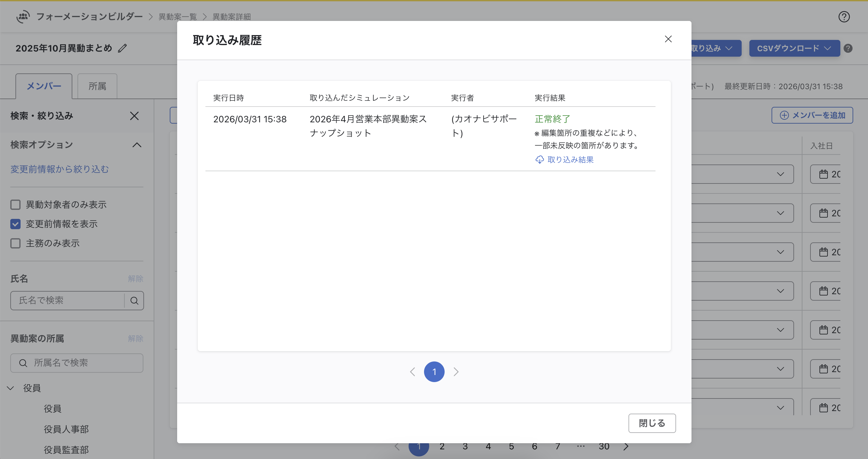The height and width of the screenshot is (459, 868).
Task: Click the magnifier search icon in 氏名 field
Action: coord(134,301)
